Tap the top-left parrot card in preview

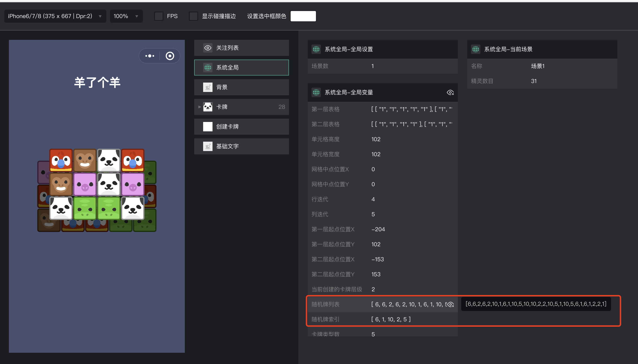click(x=61, y=160)
